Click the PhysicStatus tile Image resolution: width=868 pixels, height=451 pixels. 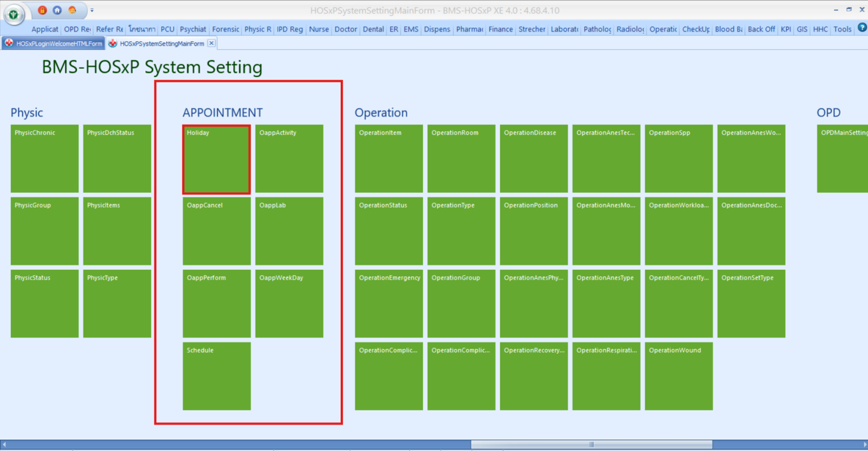tap(45, 304)
